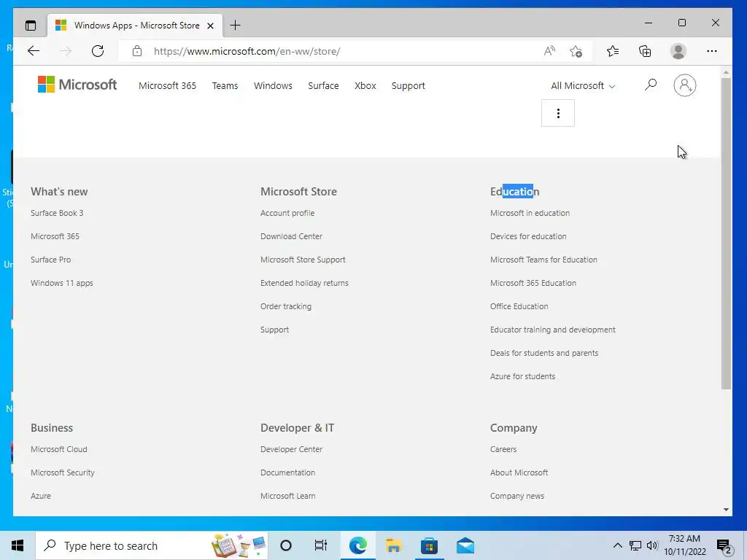Open the Collections icon
The image size is (747, 560).
pos(645,51)
